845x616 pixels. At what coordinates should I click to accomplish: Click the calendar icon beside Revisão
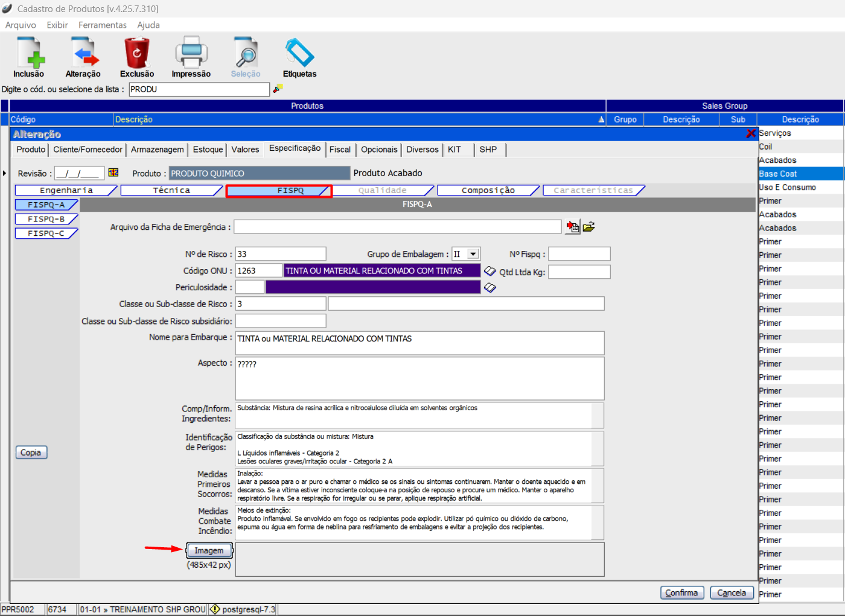tap(113, 173)
